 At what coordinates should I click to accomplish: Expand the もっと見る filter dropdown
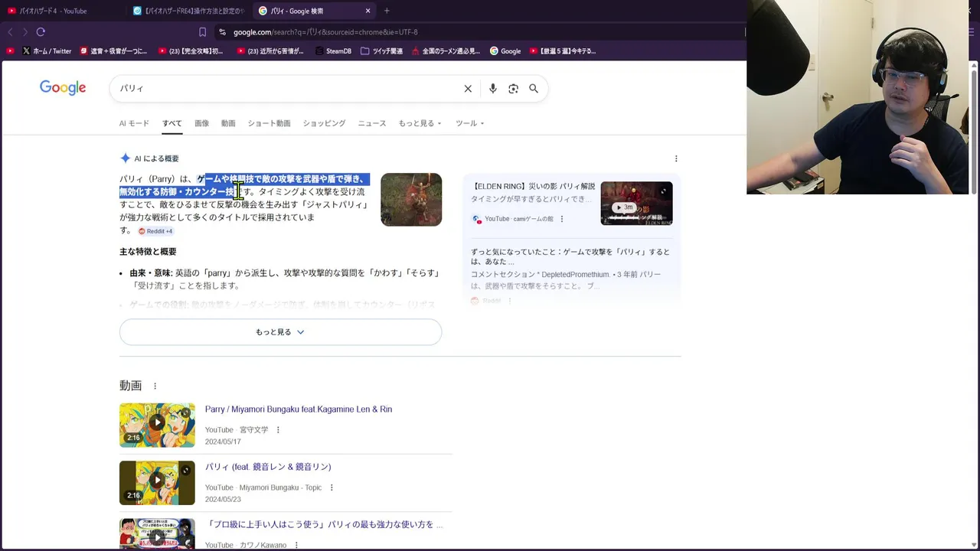(420, 123)
